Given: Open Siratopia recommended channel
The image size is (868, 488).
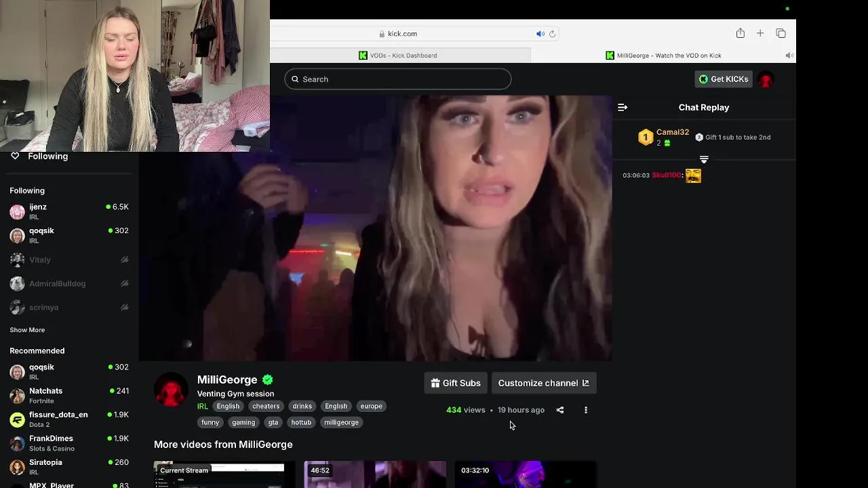Looking at the screenshot, I should [x=69, y=466].
